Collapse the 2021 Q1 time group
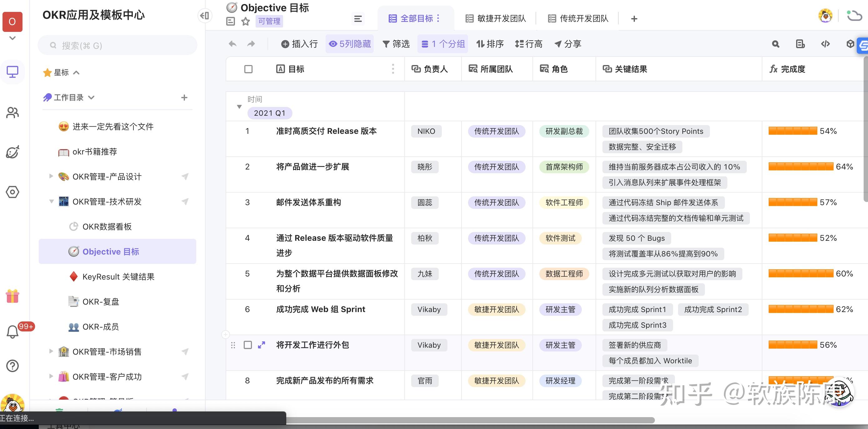This screenshot has height=429, width=868. click(239, 106)
